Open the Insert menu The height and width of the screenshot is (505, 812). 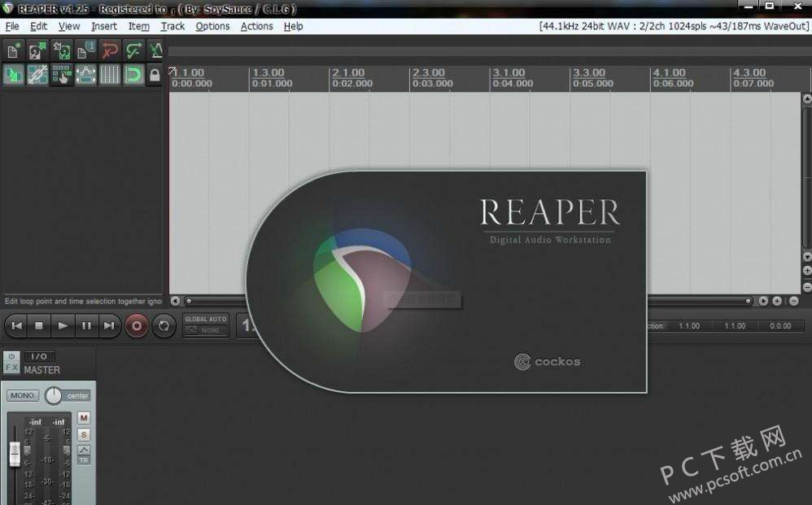pos(104,26)
